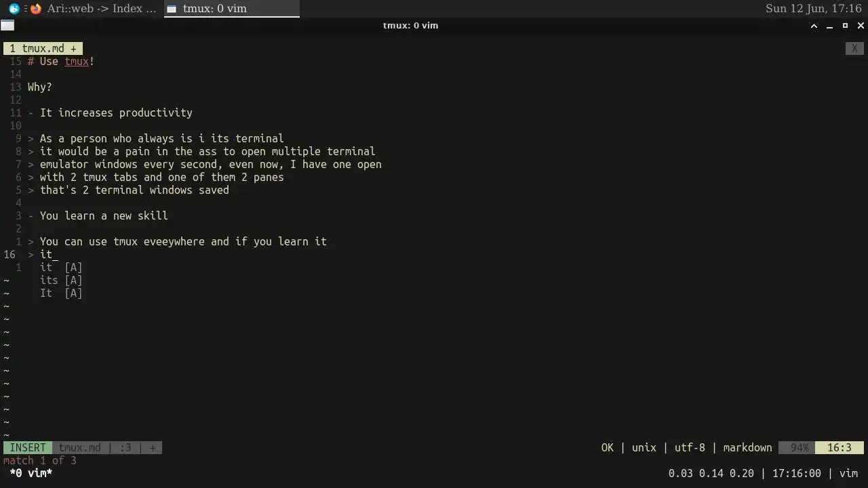Viewport: 868px width, 488px height.
Task: Select the tmux: 0 vim taskbar entry
Action: tap(232, 9)
